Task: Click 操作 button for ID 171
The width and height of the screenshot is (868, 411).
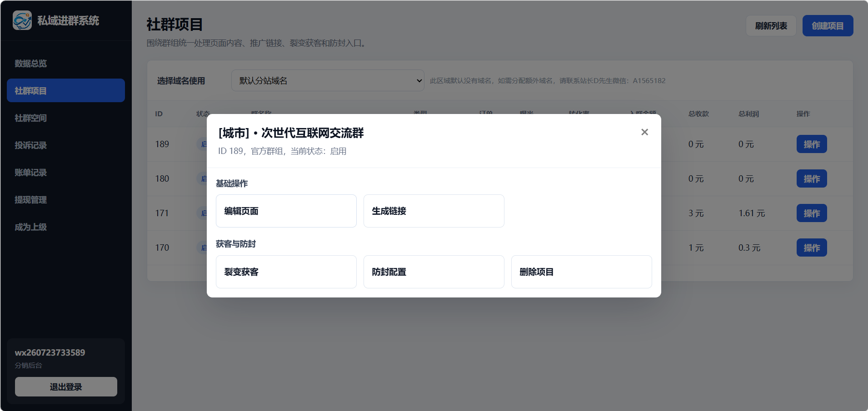Action: 812,213
